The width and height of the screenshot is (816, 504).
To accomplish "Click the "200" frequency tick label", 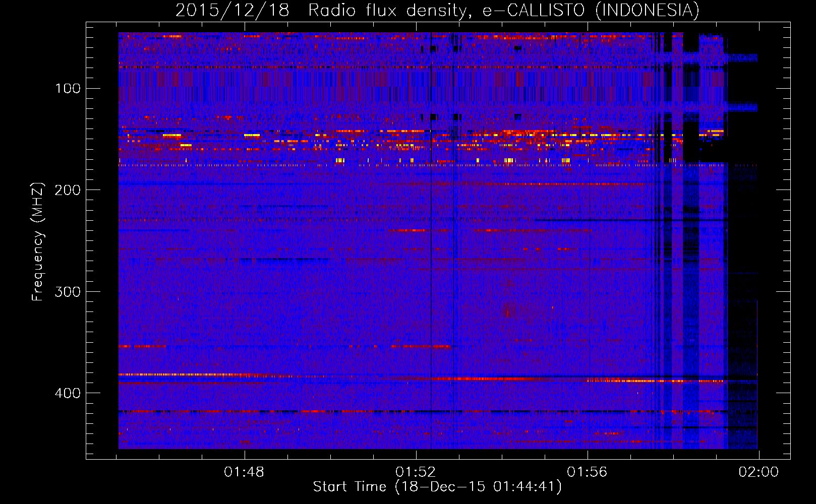I will point(68,190).
